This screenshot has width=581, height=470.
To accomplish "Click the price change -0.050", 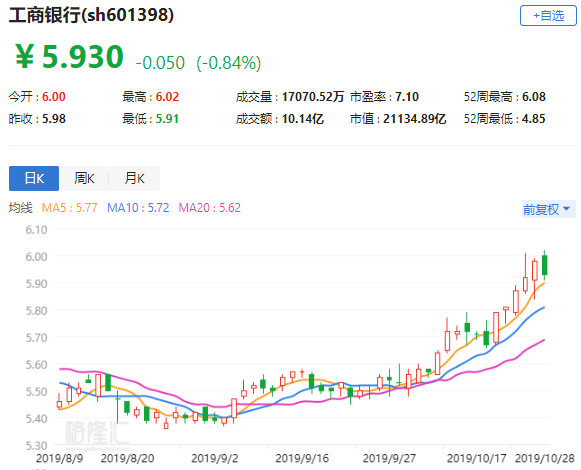I will 160,63.
